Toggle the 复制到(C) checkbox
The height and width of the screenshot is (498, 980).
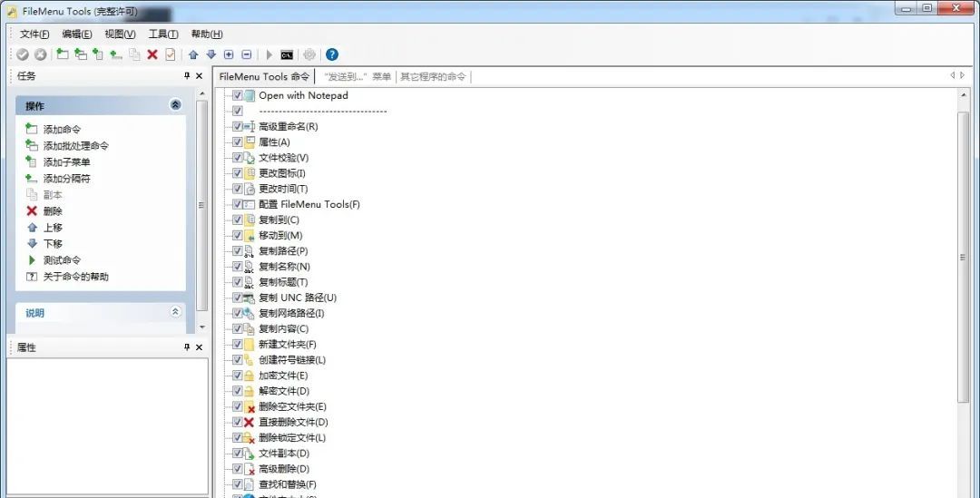coord(238,220)
